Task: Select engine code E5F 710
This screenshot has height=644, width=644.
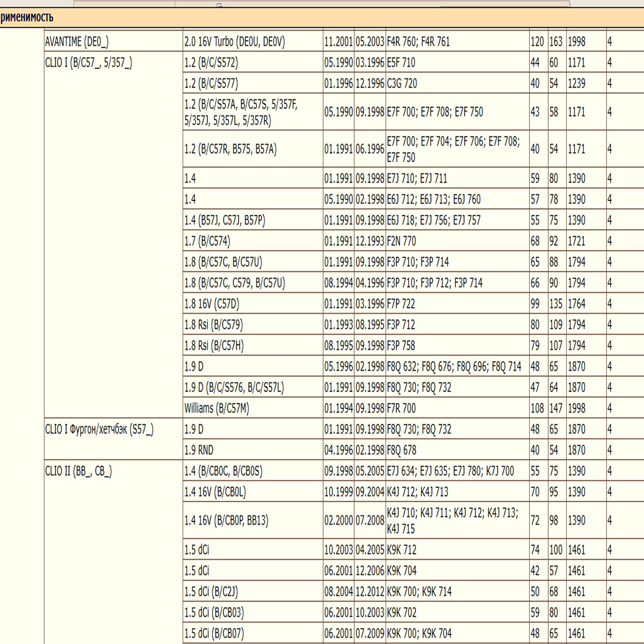Action: pyautogui.click(x=401, y=63)
